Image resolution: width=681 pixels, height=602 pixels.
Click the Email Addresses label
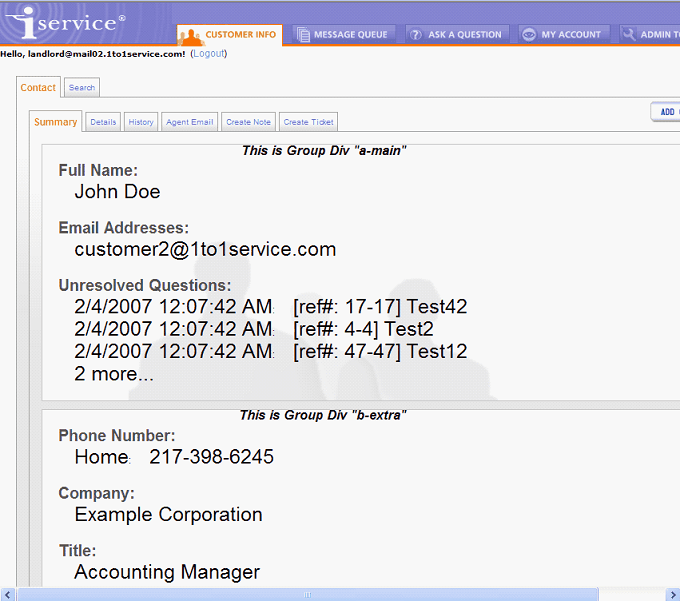pyautogui.click(x=124, y=228)
